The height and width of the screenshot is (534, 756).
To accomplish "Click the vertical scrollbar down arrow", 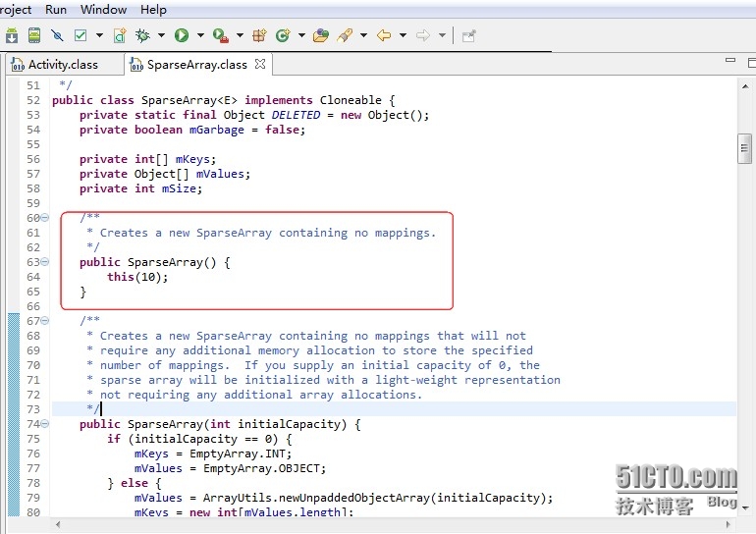I will tap(745, 507).
